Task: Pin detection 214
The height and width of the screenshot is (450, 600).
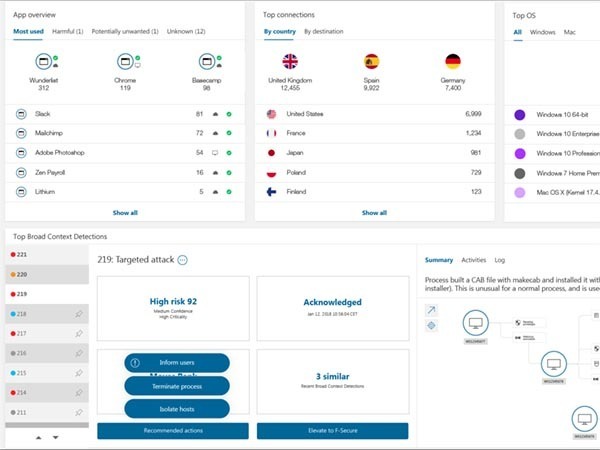Action: [79, 393]
